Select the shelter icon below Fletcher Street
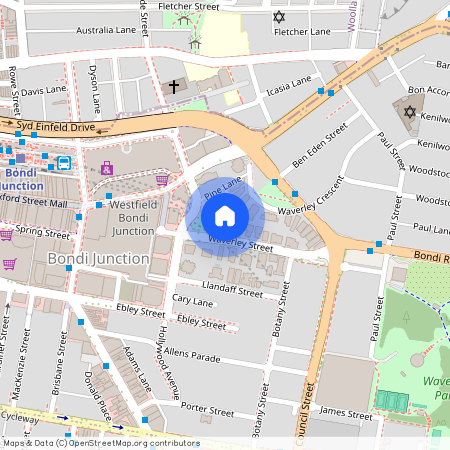Image resolution: width=450 pixels, height=450 pixels. [x=183, y=20]
